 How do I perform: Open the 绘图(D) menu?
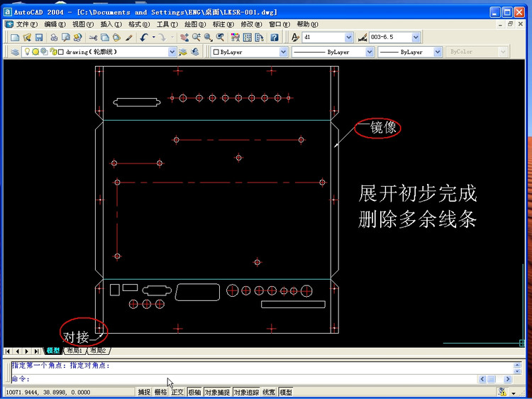point(195,24)
